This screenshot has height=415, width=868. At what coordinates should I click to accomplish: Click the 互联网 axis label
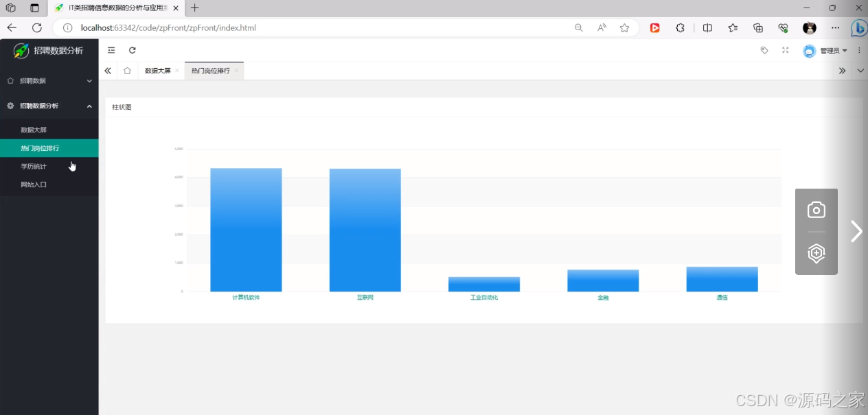pyautogui.click(x=365, y=298)
